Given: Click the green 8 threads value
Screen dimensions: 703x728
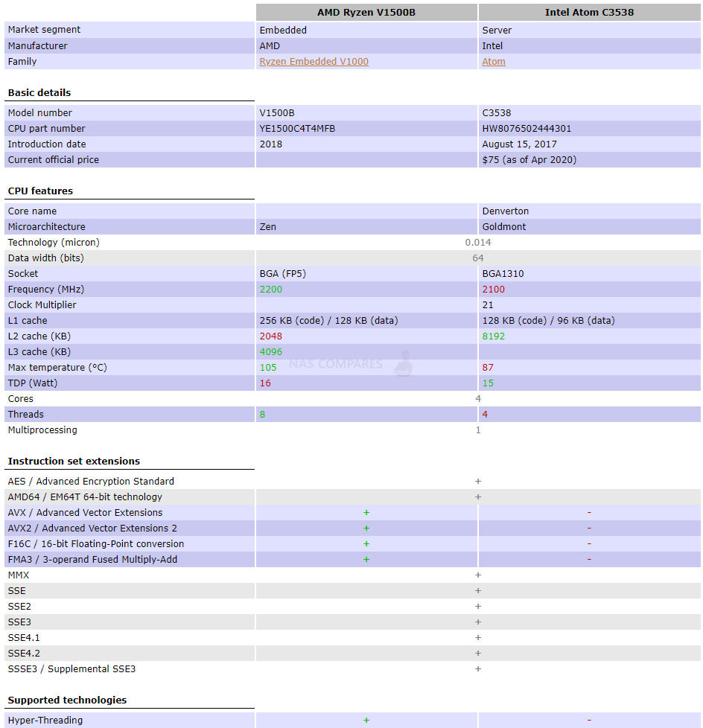Looking at the screenshot, I should [x=262, y=414].
